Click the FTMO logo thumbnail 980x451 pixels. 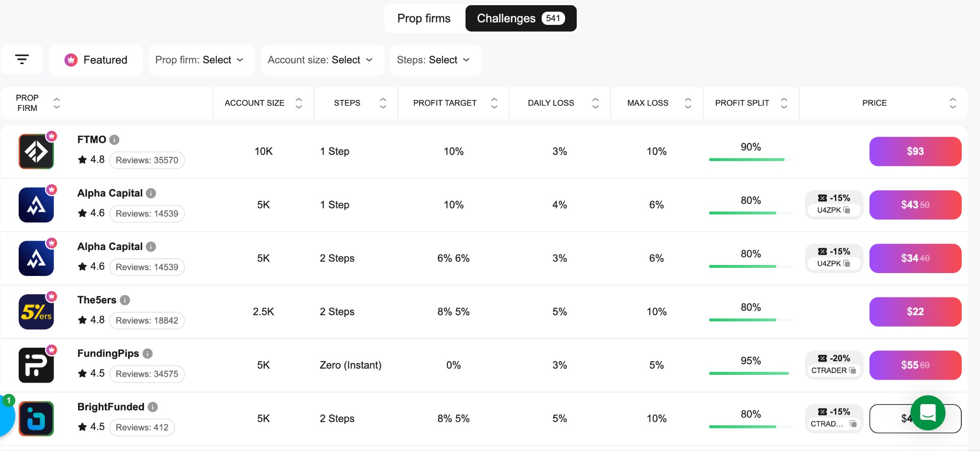[36, 152]
